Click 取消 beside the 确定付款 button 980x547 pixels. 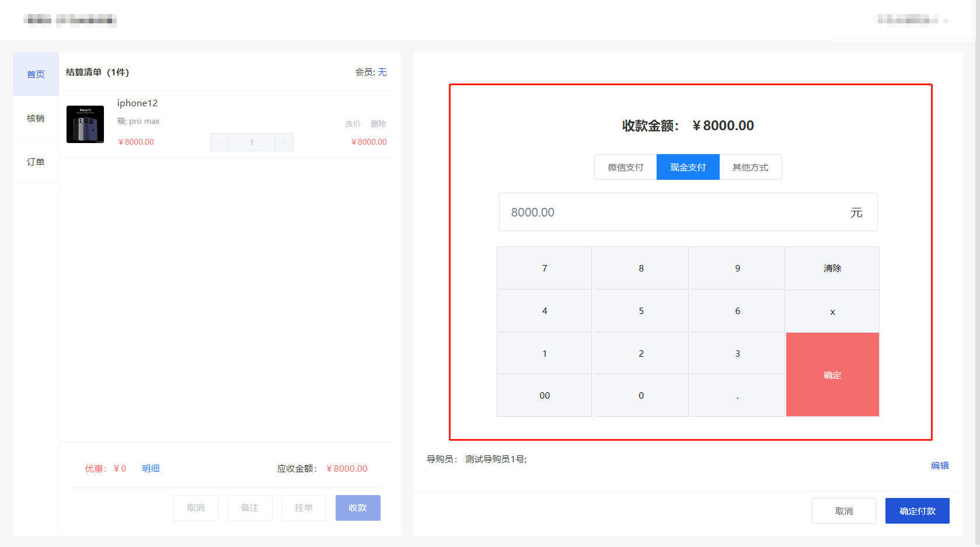(843, 511)
